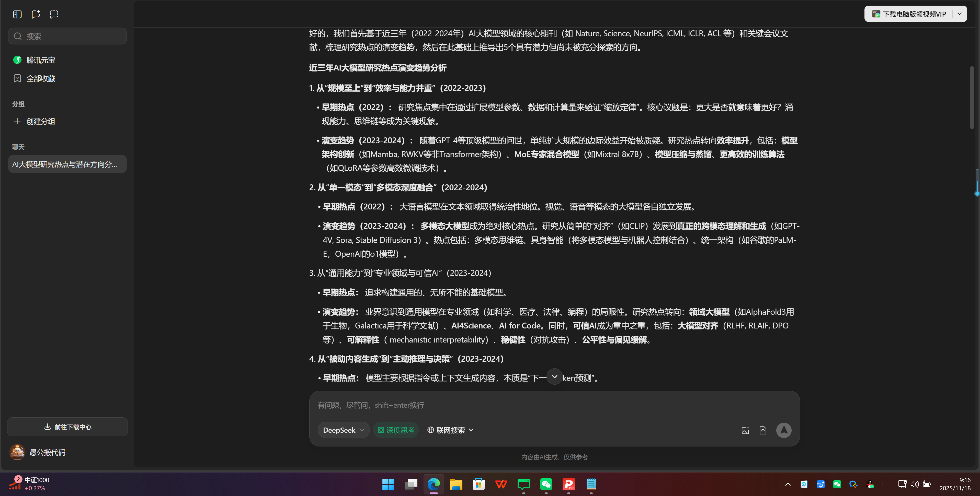The height and width of the screenshot is (496, 980).
Task: Click the scroll-to-bottom chevron in the chat
Action: tap(554, 376)
